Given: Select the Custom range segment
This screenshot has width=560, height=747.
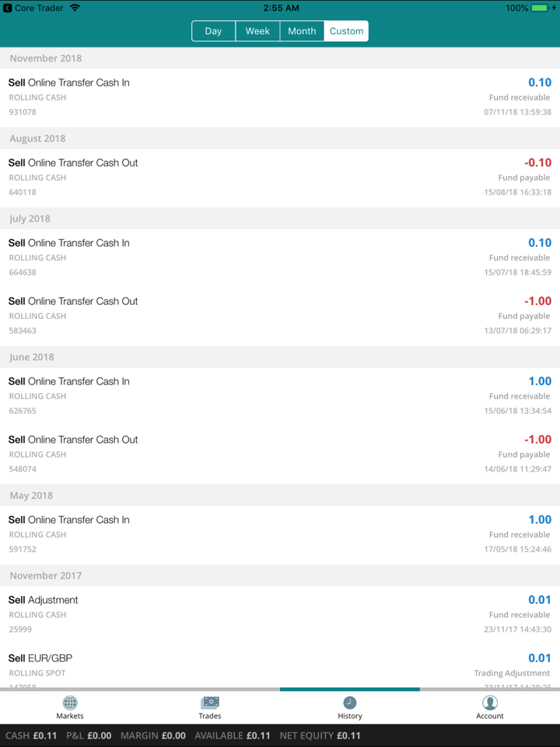Looking at the screenshot, I should pyautogui.click(x=346, y=31).
